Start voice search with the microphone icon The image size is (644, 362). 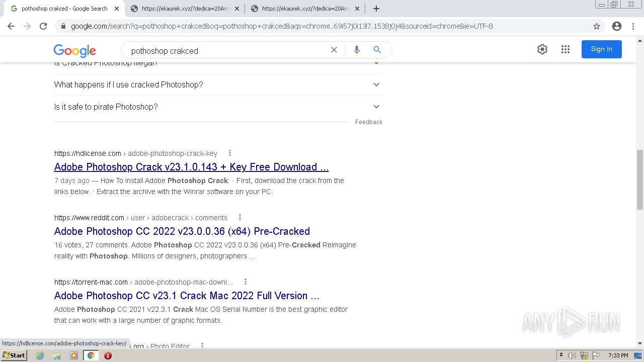(x=357, y=50)
